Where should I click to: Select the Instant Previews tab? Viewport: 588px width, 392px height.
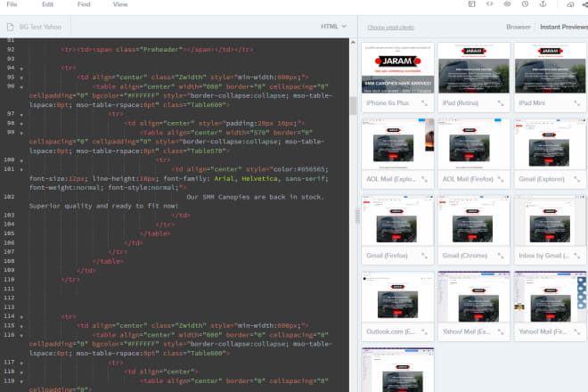pyautogui.click(x=564, y=27)
